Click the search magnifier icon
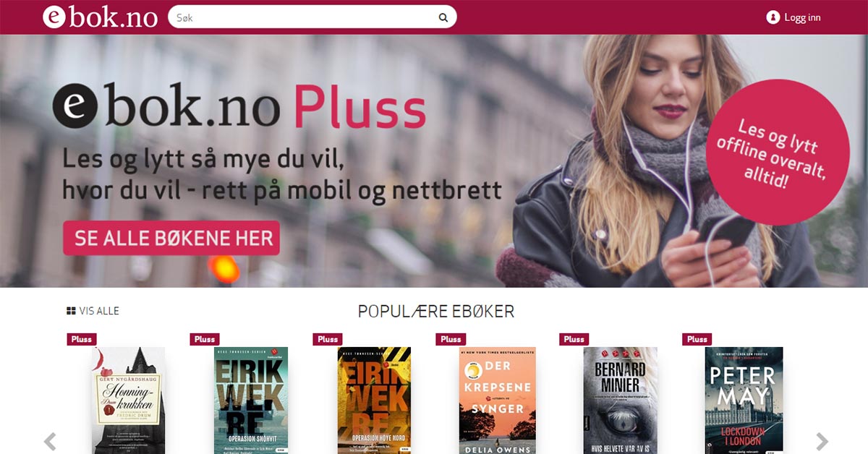This screenshot has height=454, width=868. [443, 17]
